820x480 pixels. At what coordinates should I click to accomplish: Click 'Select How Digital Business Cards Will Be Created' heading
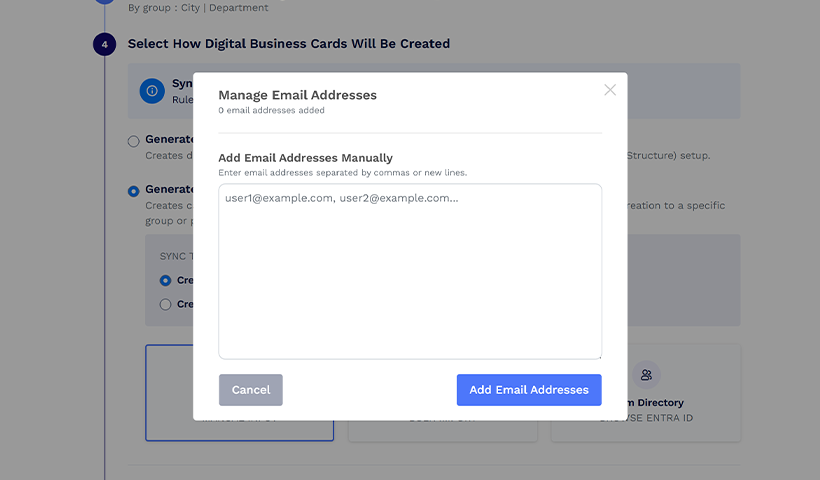pyautogui.click(x=289, y=44)
